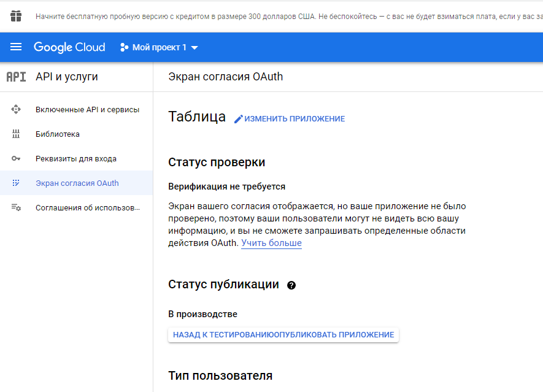This screenshot has height=392, width=543.
Task: Open Включенные API и сервисы menu item
Action: tap(77, 109)
